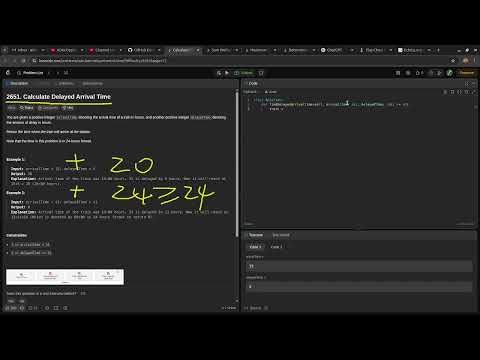Reload the page in browser toolbar
480x360 pixels.
pyautogui.click(x=23, y=61)
